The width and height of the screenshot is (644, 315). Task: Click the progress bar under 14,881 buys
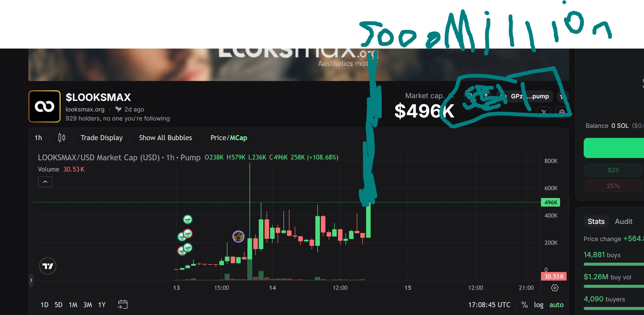click(x=614, y=264)
